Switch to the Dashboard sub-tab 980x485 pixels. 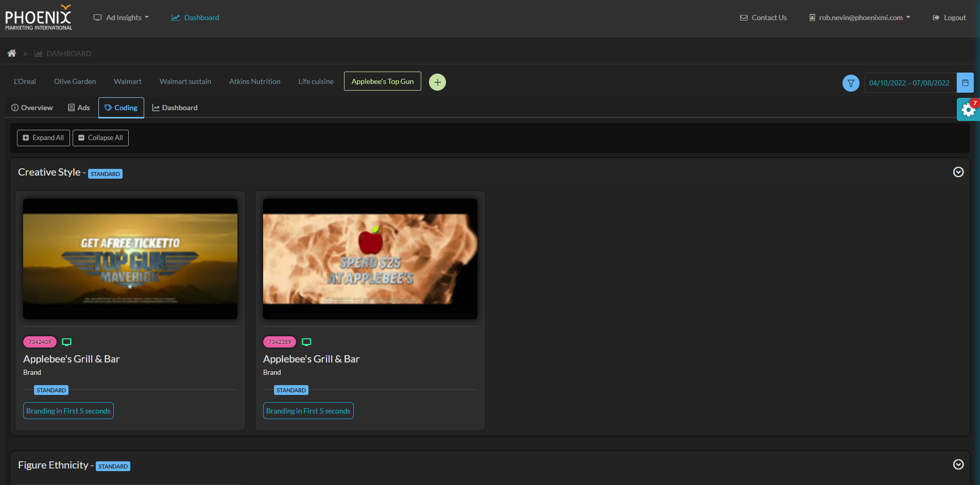tap(175, 108)
